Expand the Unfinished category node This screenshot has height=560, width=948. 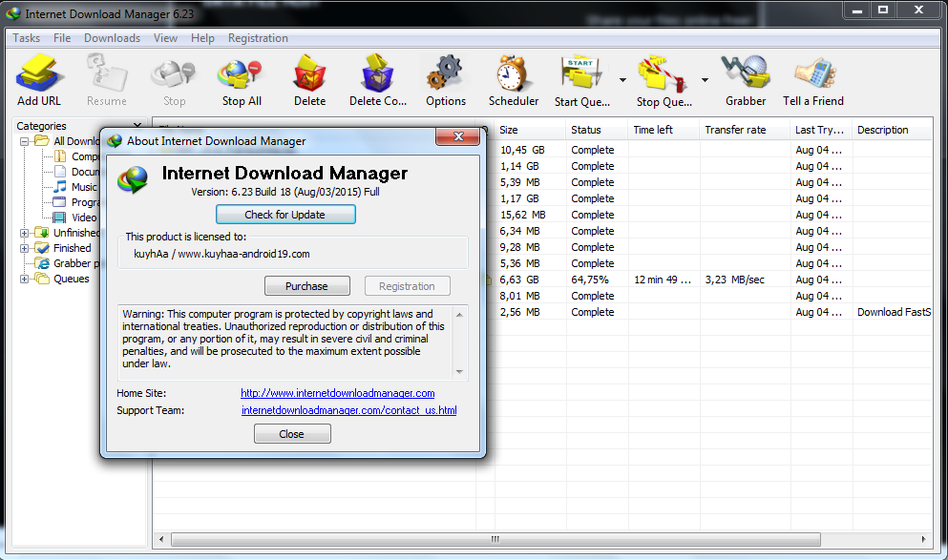coord(24,233)
